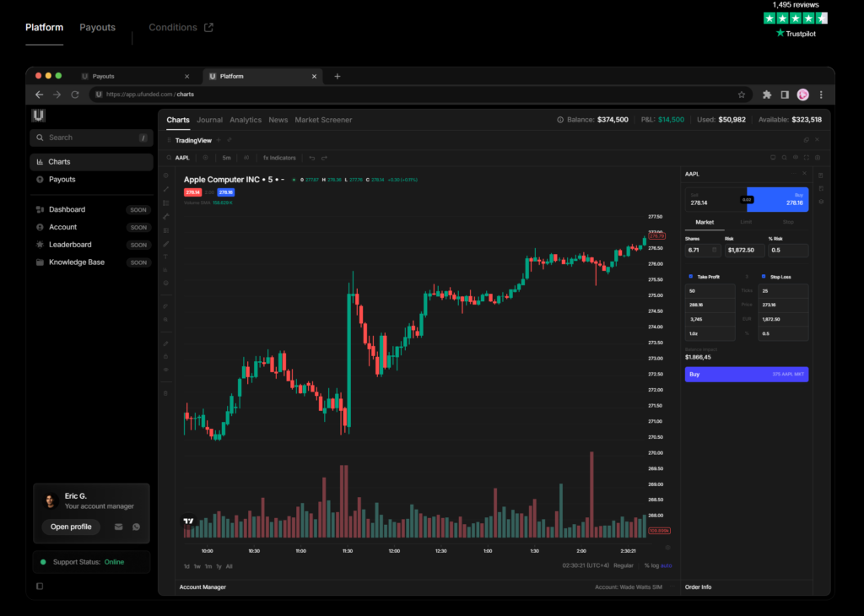Open fx Indicators
Screen dimensions: 864x616
(x=279, y=158)
